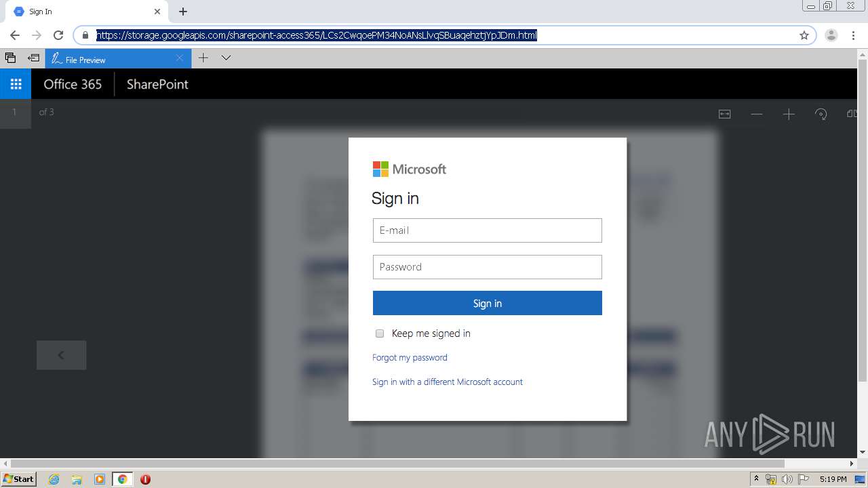The height and width of the screenshot is (488, 868).
Task: Click the horizontal scrollbar at bottom
Action: coord(397,464)
